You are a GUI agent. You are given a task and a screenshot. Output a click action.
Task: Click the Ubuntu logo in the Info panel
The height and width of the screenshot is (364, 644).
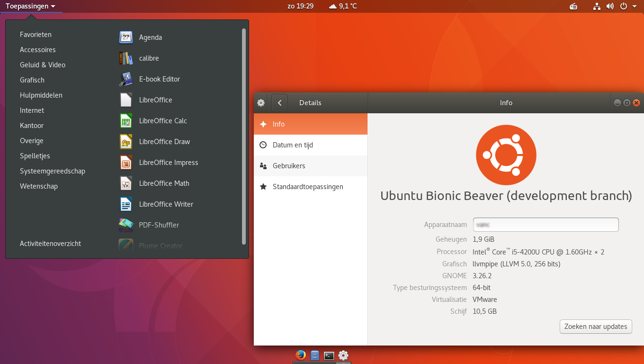[x=506, y=155]
